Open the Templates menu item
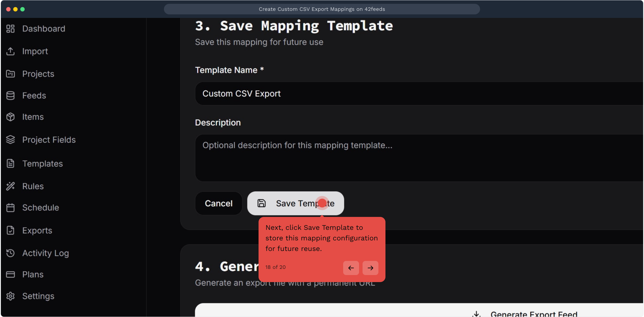This screenshot has width=644, height=317. click(42, 163)
